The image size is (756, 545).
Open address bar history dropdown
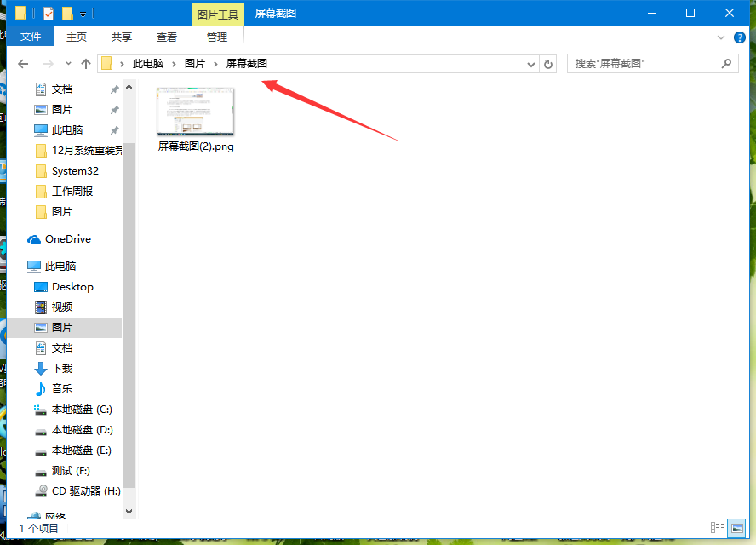tap(531, 64)
